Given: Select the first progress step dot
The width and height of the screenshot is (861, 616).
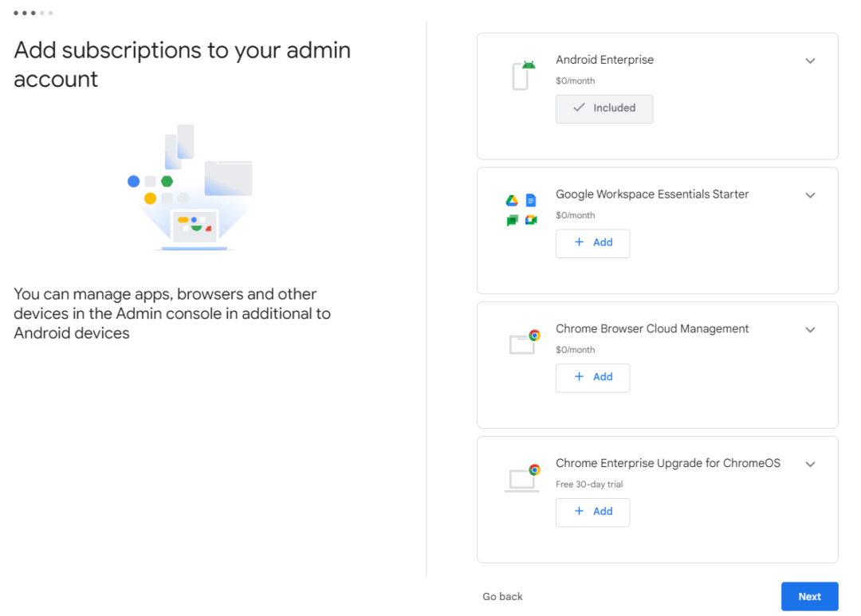Looking at the screenshot, I should pos(17,13).
